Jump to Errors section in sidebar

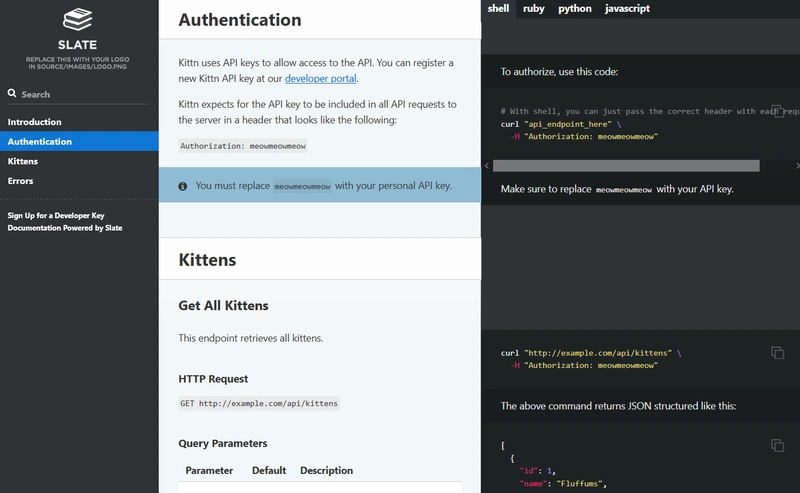click(x=20, y=181)
